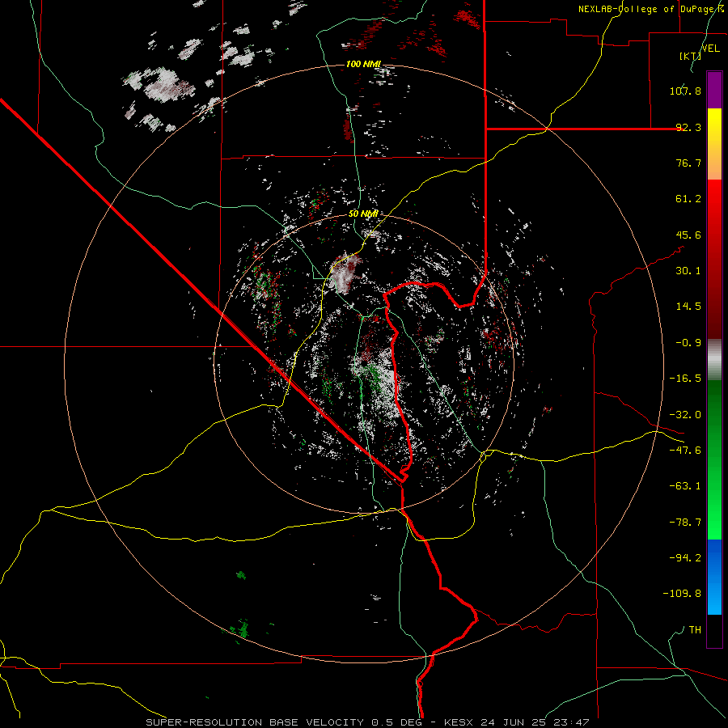The image size is (728, 728).
Task: Click the -78.7 legend value
Action: coord(685,523)
